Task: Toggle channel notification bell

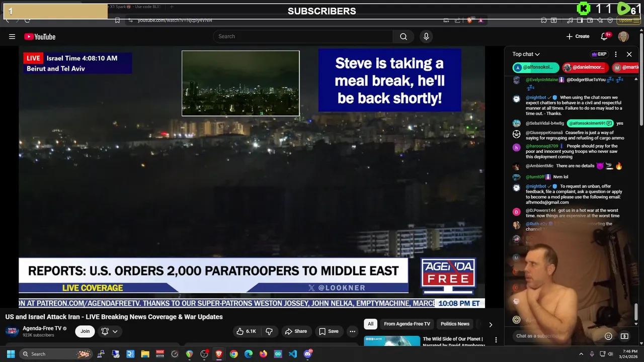Action: pyautogui.click(x=105, y=331)
